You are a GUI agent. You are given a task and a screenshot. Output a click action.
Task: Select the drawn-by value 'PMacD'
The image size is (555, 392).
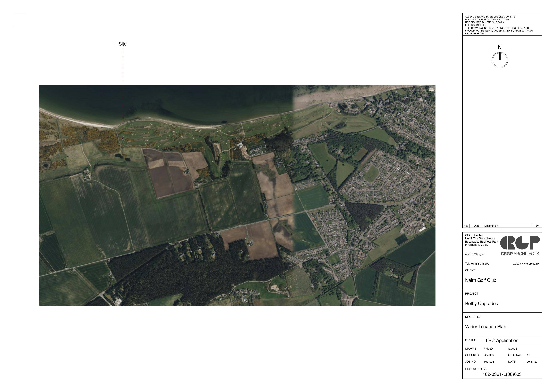[488, 349]
